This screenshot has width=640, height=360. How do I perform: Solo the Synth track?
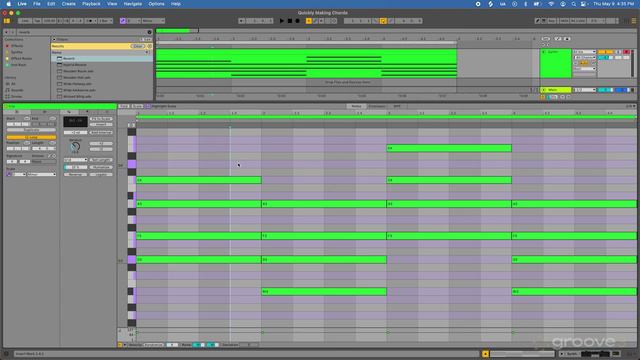[618, 52]
